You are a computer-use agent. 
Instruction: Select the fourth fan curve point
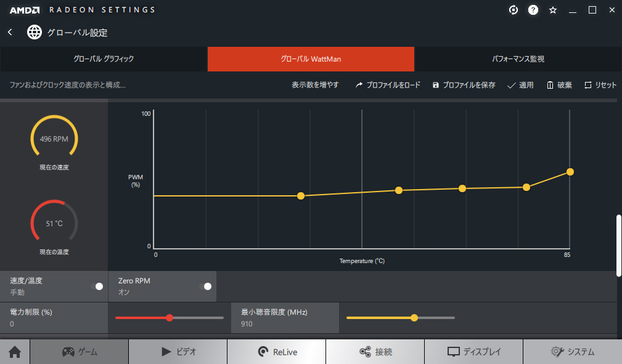coord(526,187)
